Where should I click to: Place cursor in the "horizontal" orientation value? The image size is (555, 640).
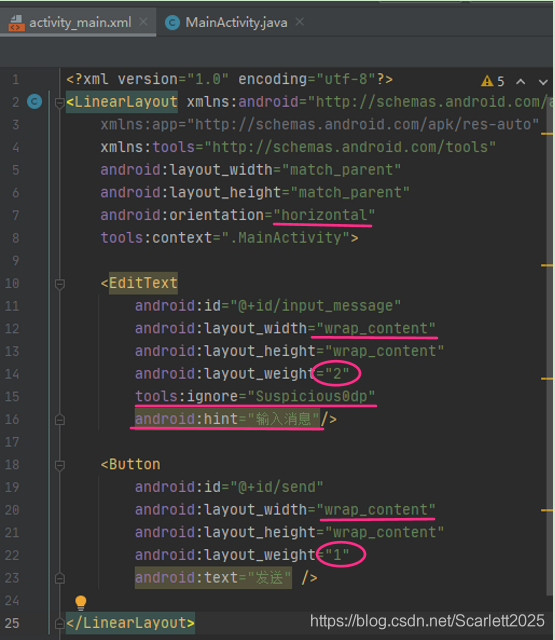point(324,215)
